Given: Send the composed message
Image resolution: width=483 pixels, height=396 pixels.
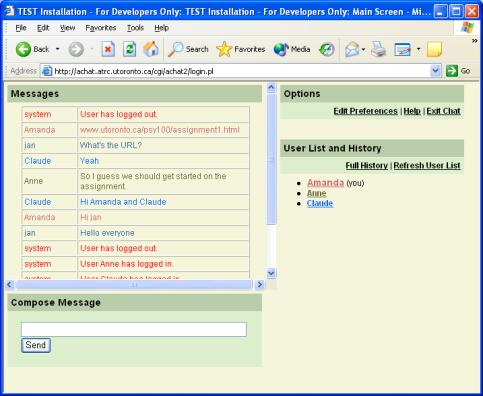Looking at the screenshot, I should click(x=36, y=345).
